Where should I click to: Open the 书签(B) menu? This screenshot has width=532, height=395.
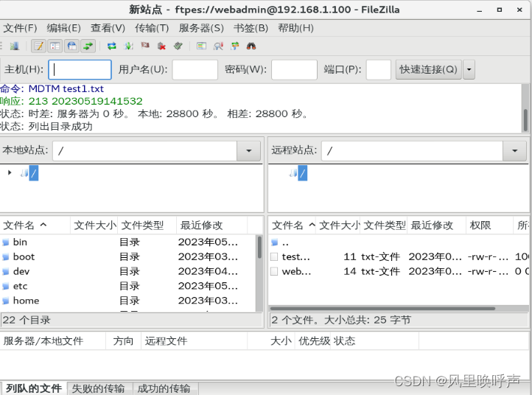[x=251, y=28]
